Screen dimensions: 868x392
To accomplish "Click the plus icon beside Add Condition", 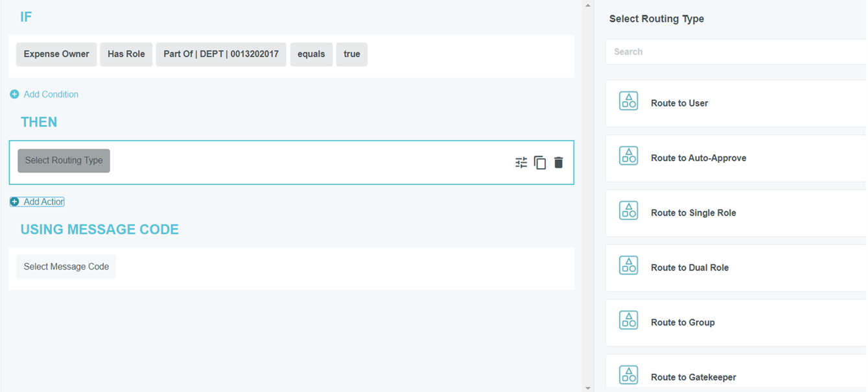I will (x=14, y=95).
